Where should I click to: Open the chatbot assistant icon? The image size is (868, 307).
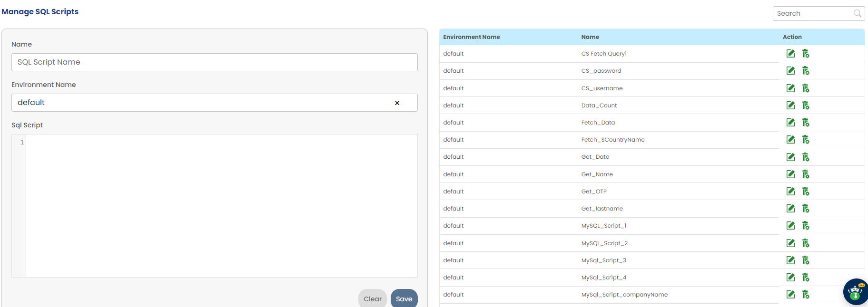pos(856,292)
